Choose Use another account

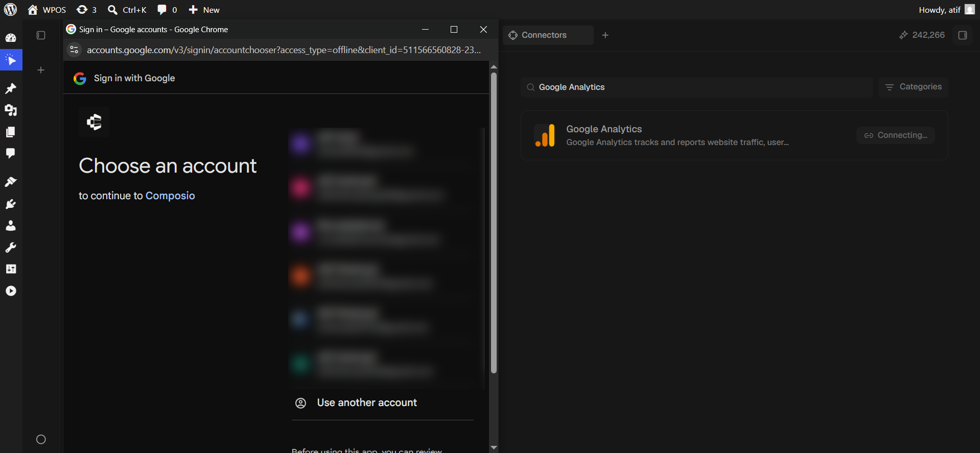(x=383, y=402)
